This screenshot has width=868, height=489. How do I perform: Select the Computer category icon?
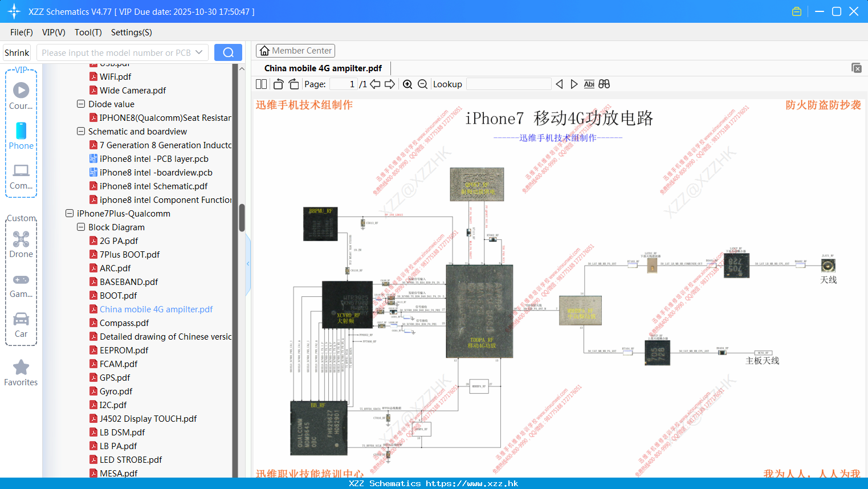click(21, 176)
